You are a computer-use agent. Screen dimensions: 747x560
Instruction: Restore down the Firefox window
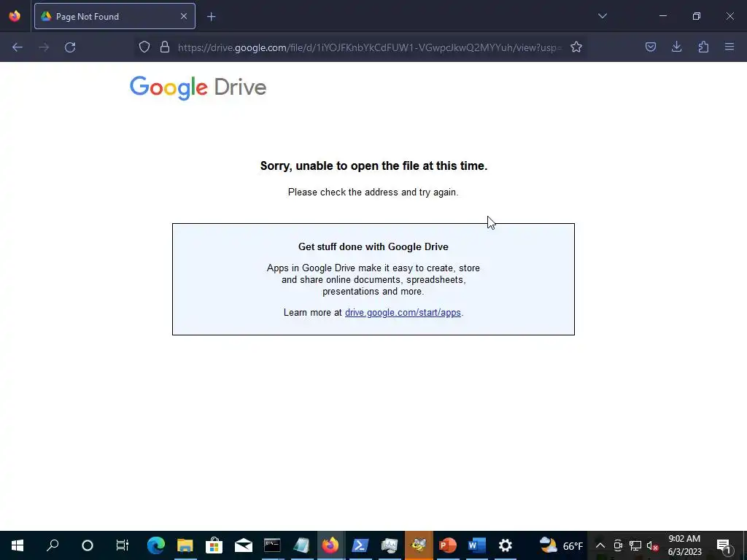click(x=697, y=16)
